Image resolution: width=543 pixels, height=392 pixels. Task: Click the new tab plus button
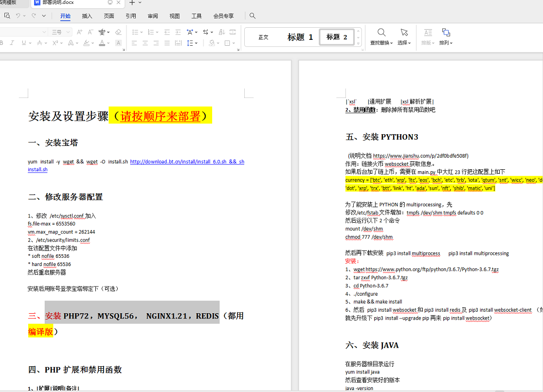131,2
